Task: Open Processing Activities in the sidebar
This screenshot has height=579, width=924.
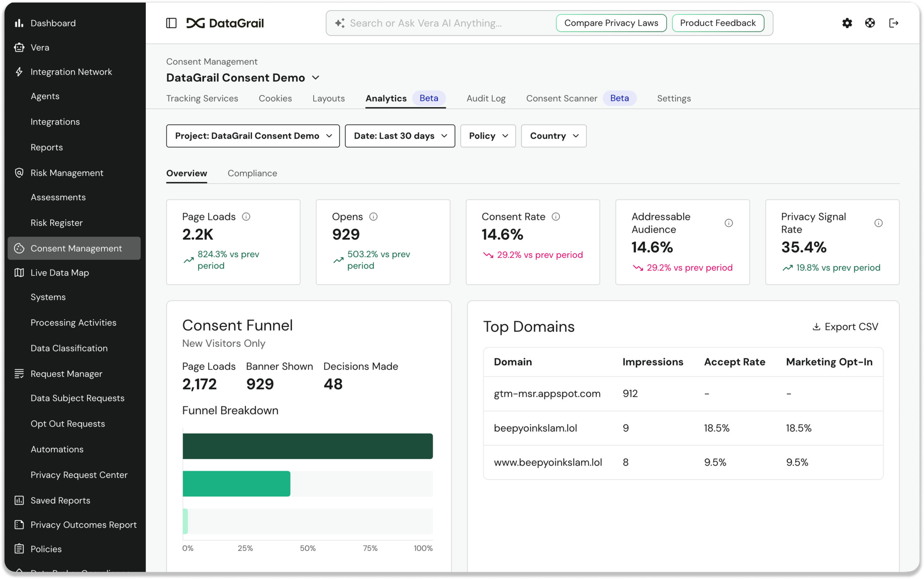Action: point(74,323)
